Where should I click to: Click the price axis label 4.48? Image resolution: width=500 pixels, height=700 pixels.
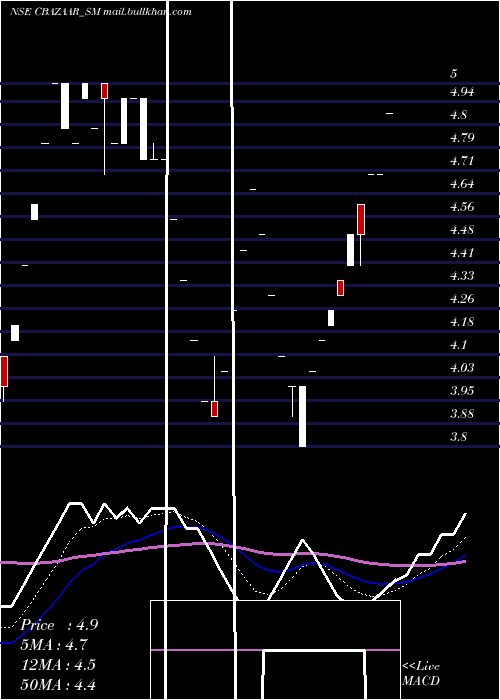(462, 230)
